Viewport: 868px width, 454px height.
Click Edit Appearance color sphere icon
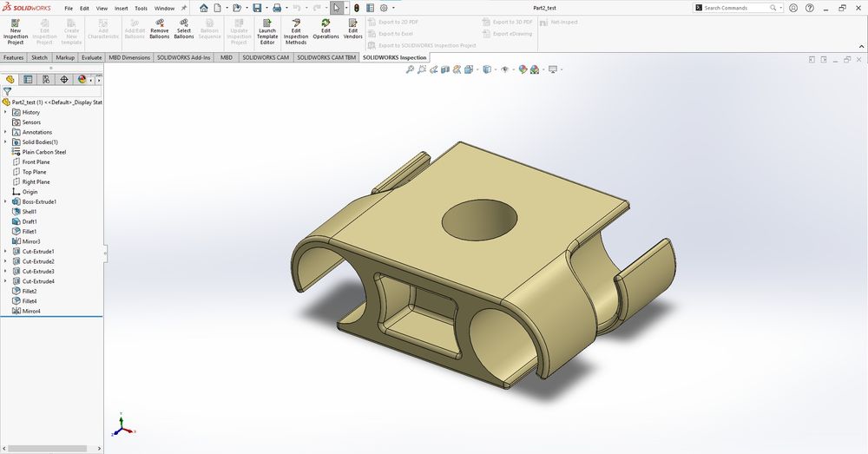tap(523, 69)
